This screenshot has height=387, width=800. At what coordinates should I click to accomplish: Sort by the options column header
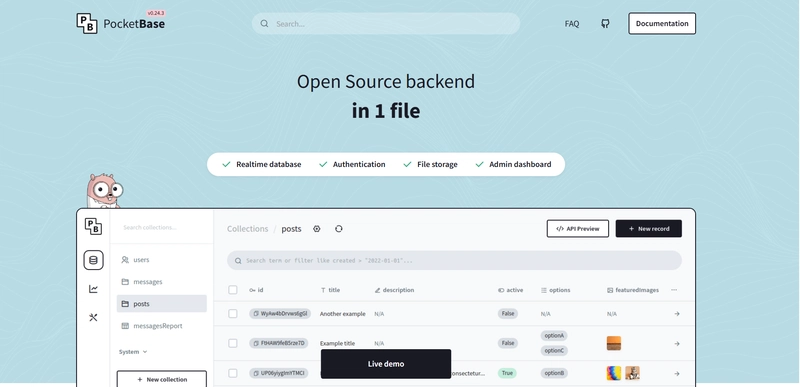click(556, 290)
